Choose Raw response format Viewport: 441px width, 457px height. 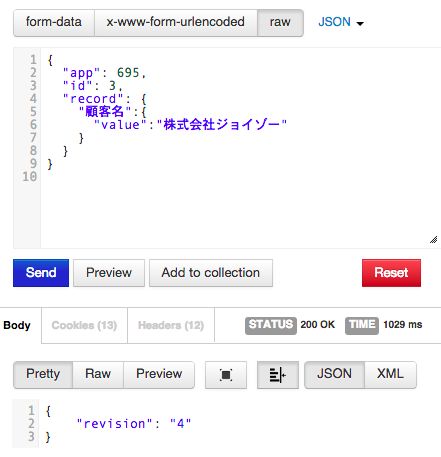click(98, 375)
